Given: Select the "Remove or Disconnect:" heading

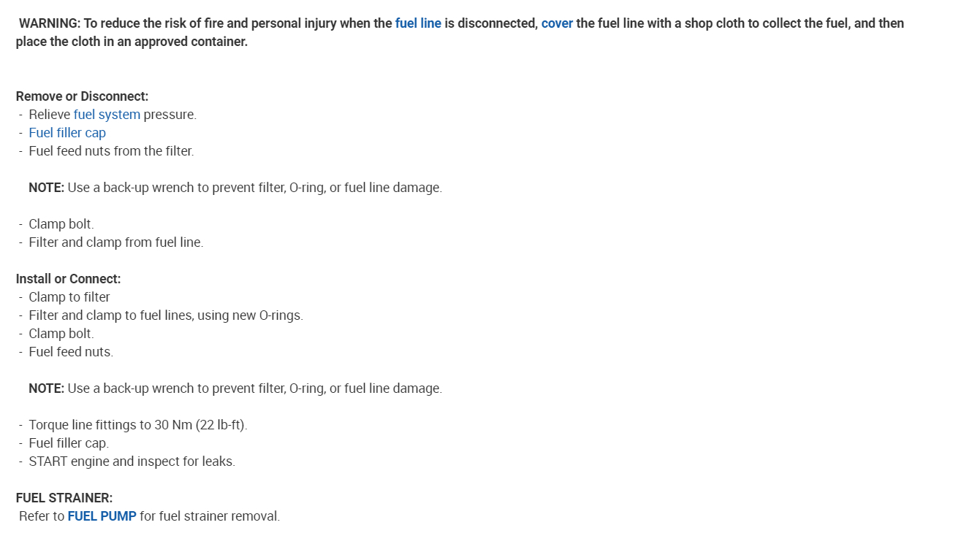Looking at the screenshot, I should click(x=82, y=96).
